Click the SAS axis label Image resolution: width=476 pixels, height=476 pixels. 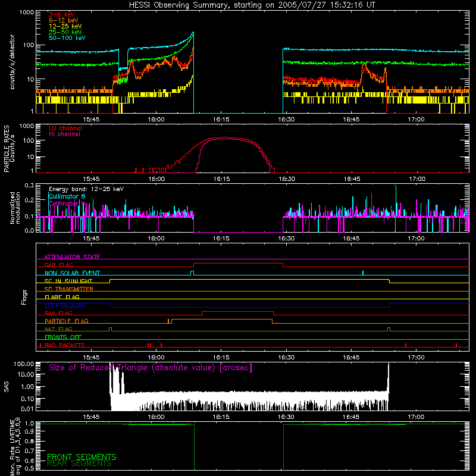7,387
